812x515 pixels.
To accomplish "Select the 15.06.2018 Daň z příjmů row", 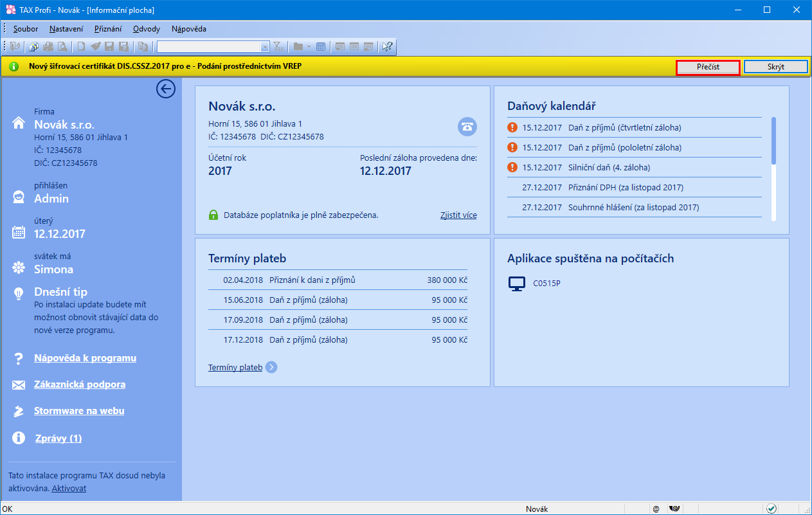I will click(338, 300).
